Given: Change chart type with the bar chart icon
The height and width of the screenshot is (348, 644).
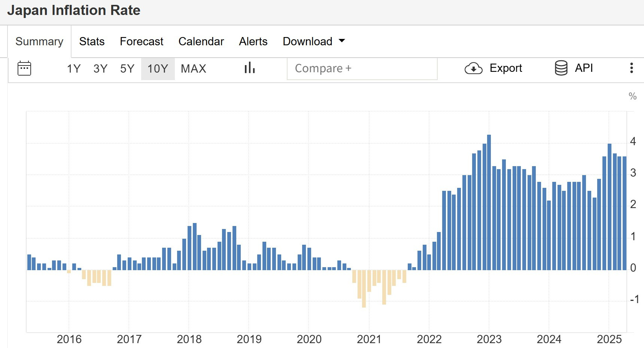Looking at the screenshot, I should click(x=249, y=68).
